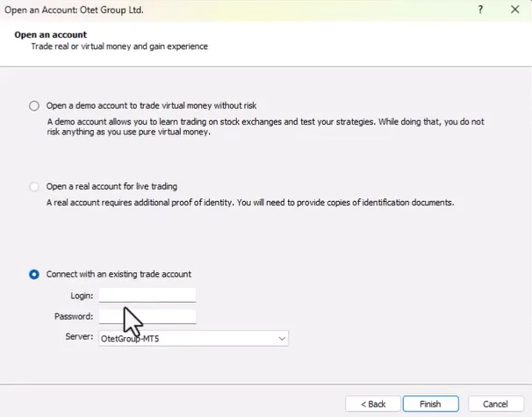Select the demo account radio button
Image resolution: width=532 pixels, height=417 pixels.
point(34,105)
